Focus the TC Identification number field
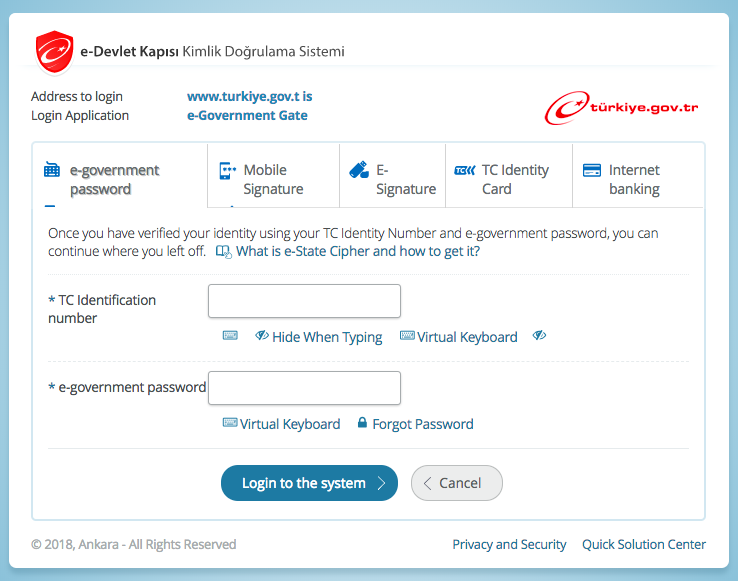Viewport: 738px width, 581px height. pyautogui.click(x=304, y=301)
